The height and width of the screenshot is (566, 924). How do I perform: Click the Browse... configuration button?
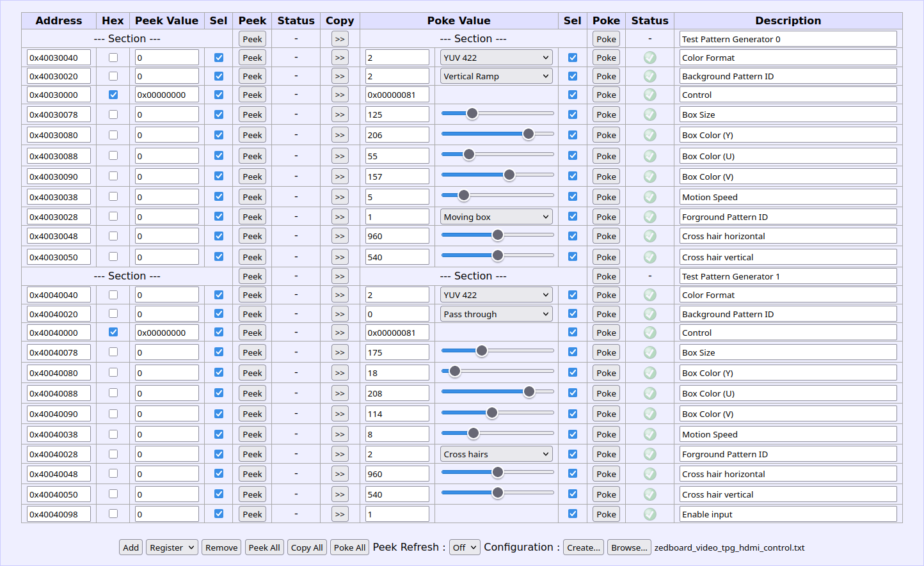click(x=628, y=547)
